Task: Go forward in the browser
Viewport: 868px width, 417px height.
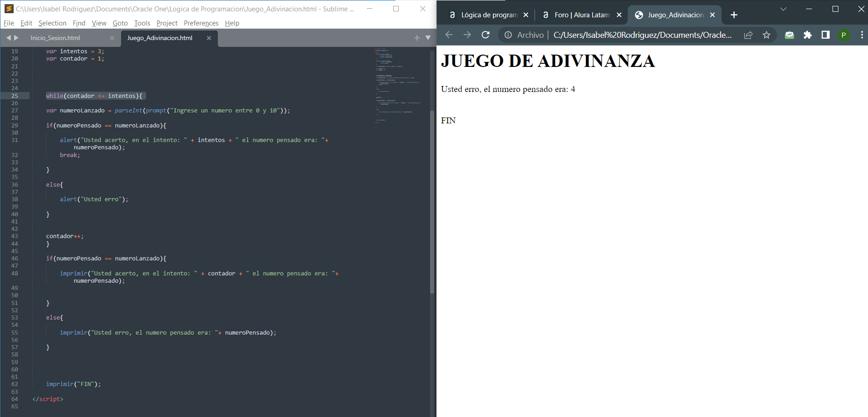Action: tap(467, 35)
